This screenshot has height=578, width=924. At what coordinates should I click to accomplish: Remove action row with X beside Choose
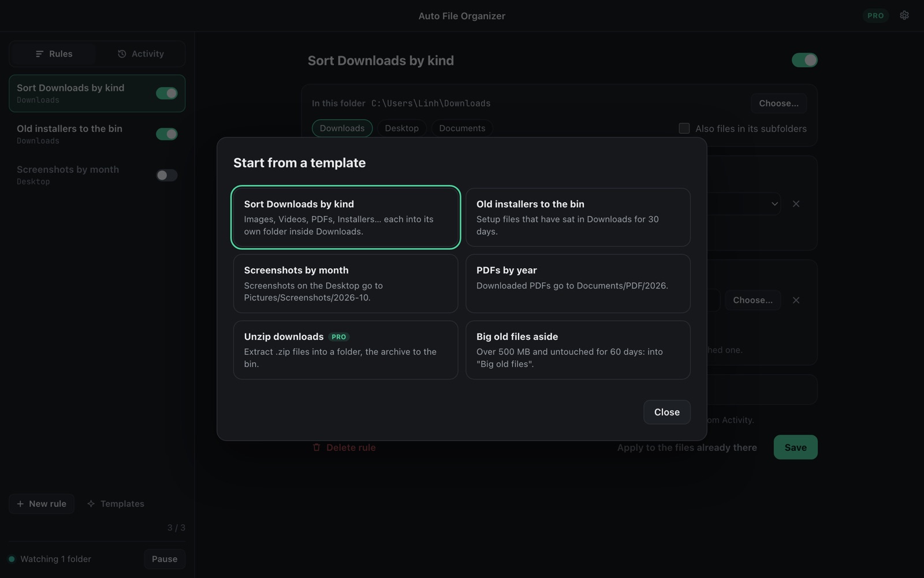796,300
